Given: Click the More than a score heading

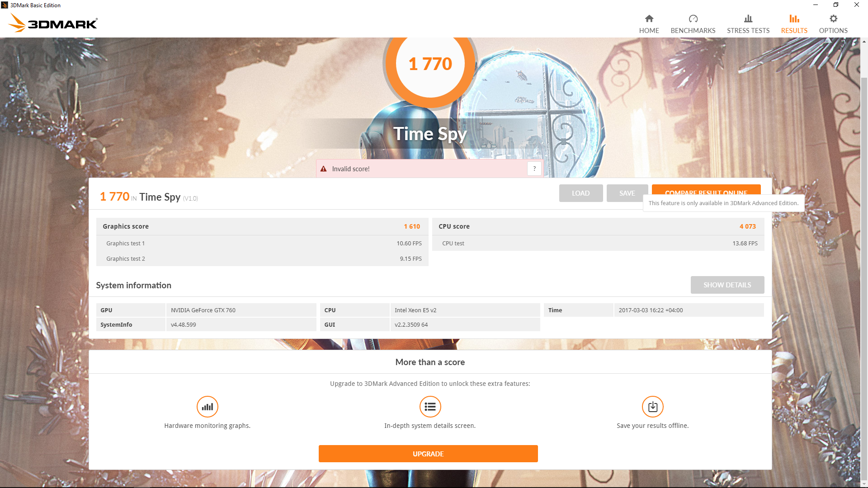Looking at the screenshot, I should tap(430, 362).
